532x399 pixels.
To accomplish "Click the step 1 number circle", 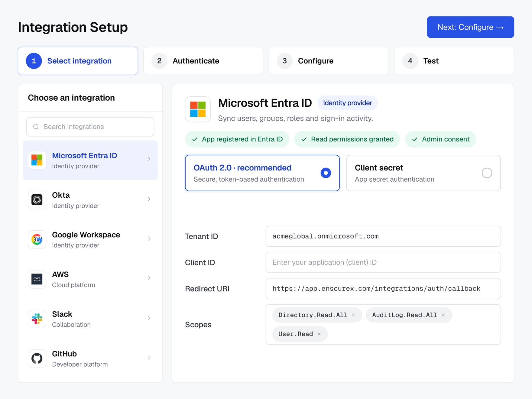I will coord(34,61).
